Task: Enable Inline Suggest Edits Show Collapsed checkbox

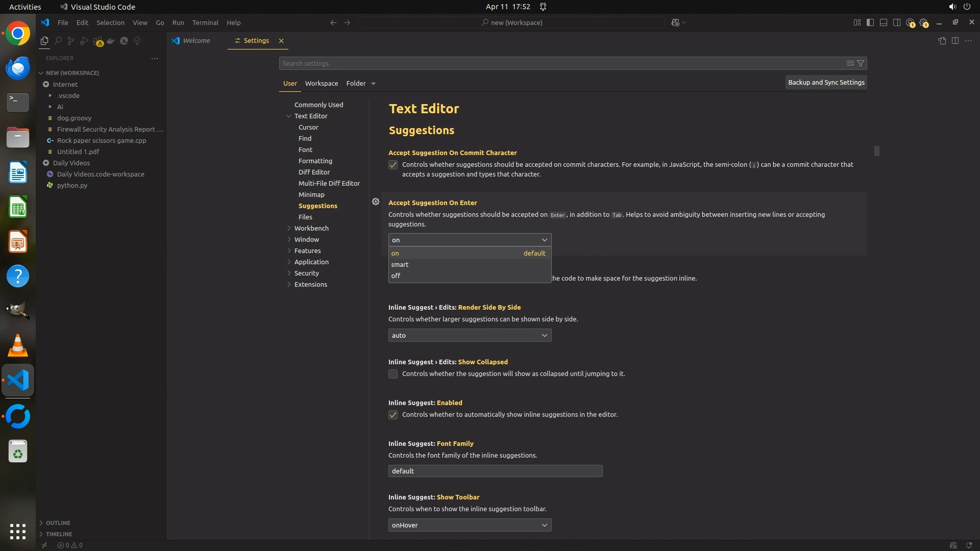Action: pyautogui.click(x=393, y=374)
